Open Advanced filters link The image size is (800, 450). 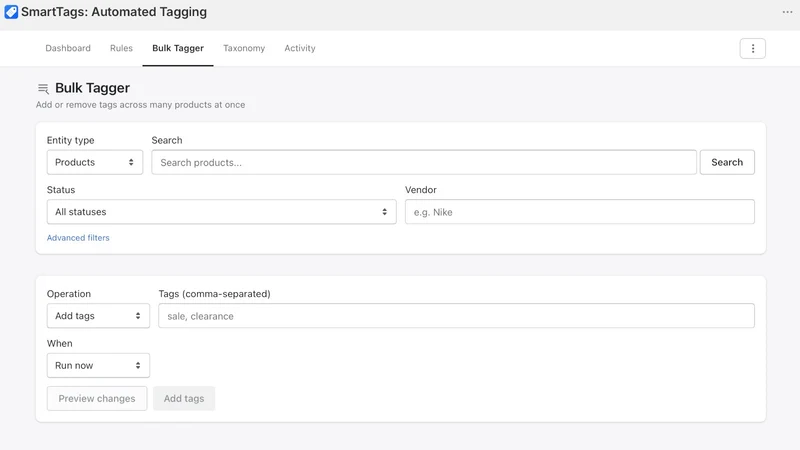(78, 238)
